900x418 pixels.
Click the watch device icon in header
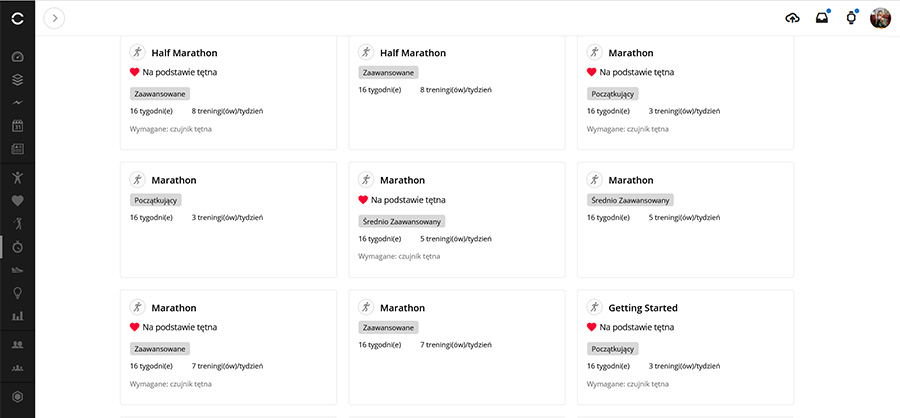pyautogui.click(x=851, y=18)
